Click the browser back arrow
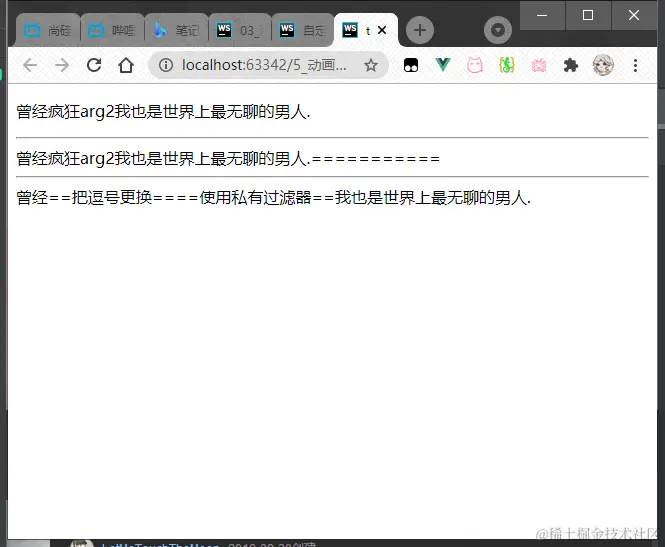Viewport: 665px width, 547px height. coord(30,65)
